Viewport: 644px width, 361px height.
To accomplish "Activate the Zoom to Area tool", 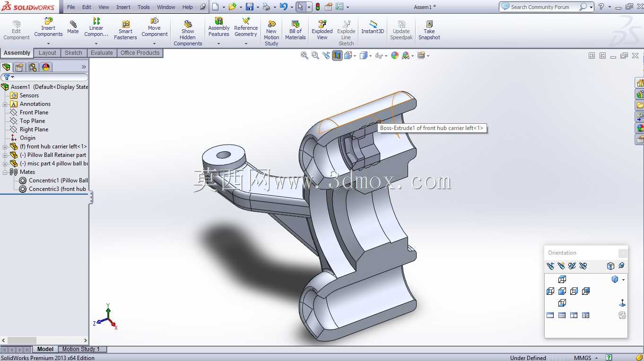I will coord(315,55).
